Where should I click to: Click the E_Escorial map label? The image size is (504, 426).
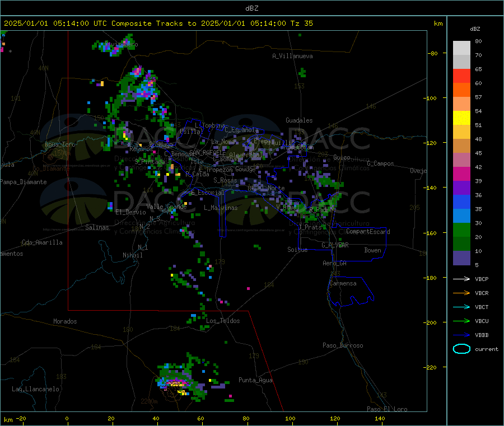point(208,193)
